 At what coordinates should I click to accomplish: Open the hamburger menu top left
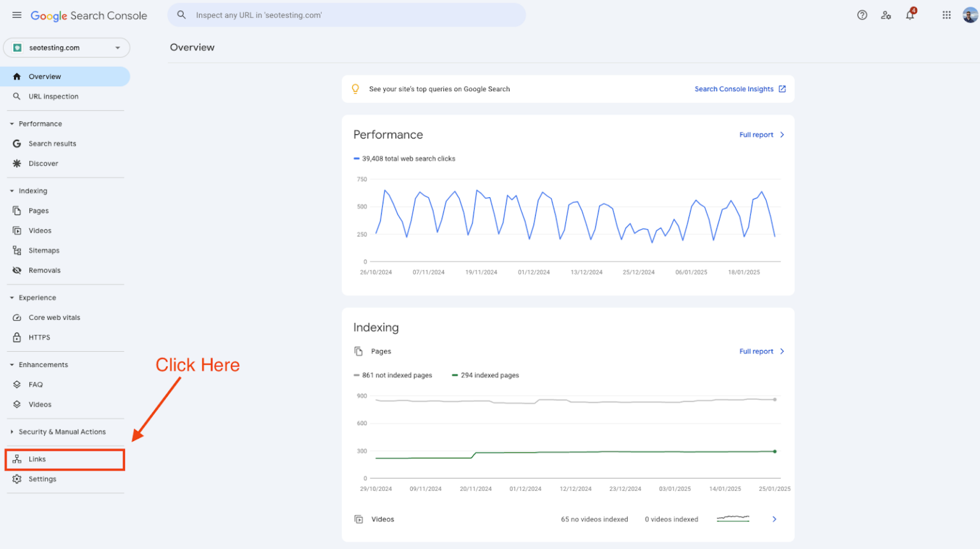[x=17, y=15]
